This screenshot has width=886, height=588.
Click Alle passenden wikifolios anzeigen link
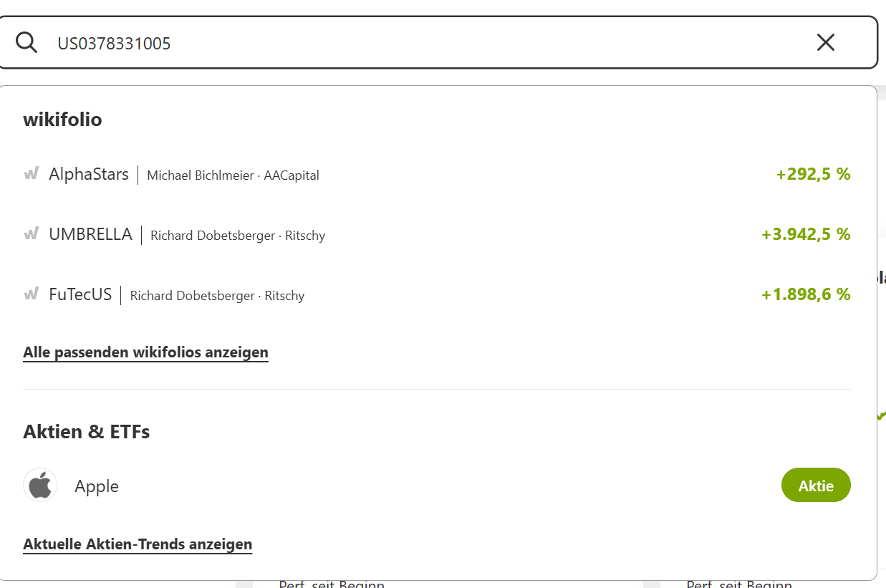[x=145, y=352]
